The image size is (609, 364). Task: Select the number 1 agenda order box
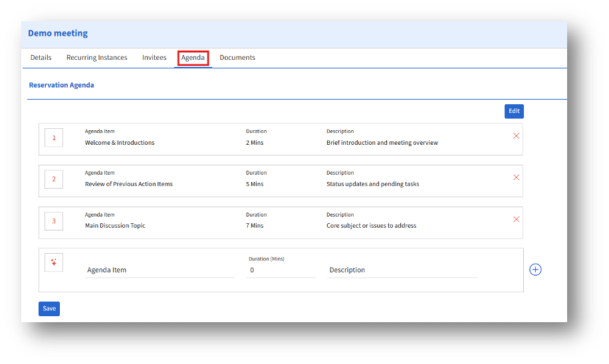pos(54,138)
